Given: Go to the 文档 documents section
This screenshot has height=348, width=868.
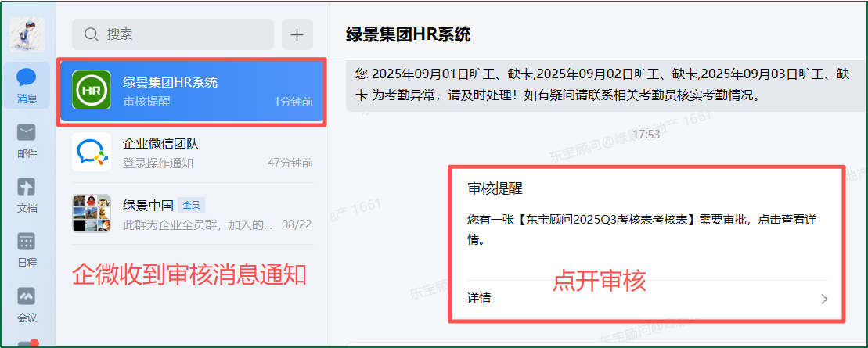Looking at the screenshot, I should [27, 194].
